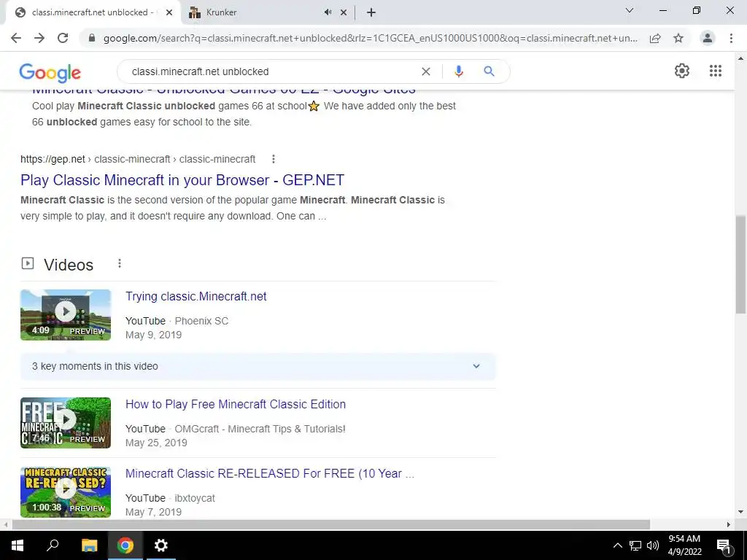Open Windows taskbar search
The height and width of the screenshot is (560, 747).
[x=53, y=545]
